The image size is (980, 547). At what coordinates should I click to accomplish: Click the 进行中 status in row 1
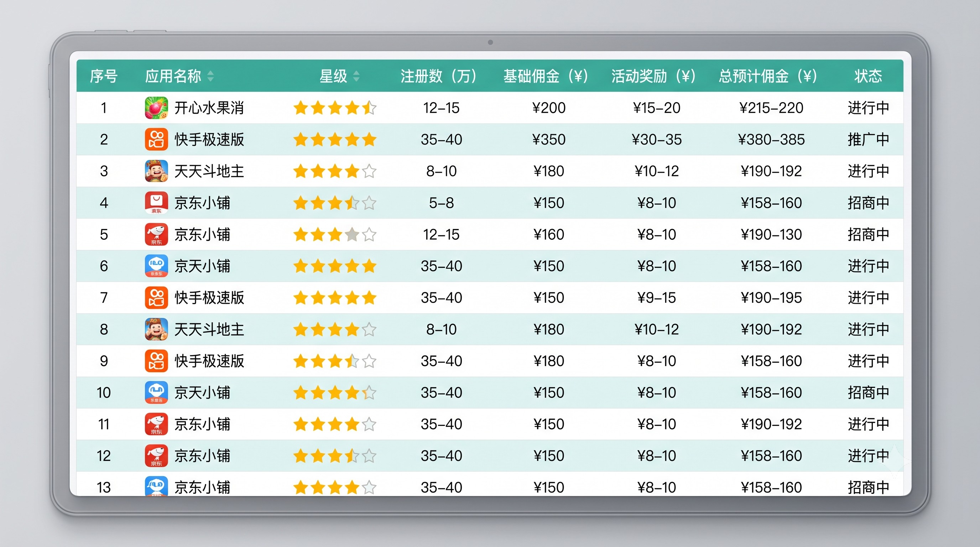coord(869,108)
